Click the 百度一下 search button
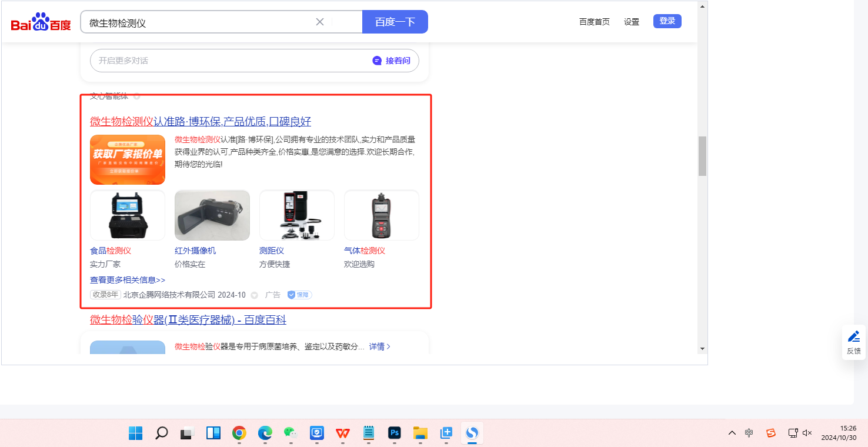868x447 pixels. click(x=395, y=22)
